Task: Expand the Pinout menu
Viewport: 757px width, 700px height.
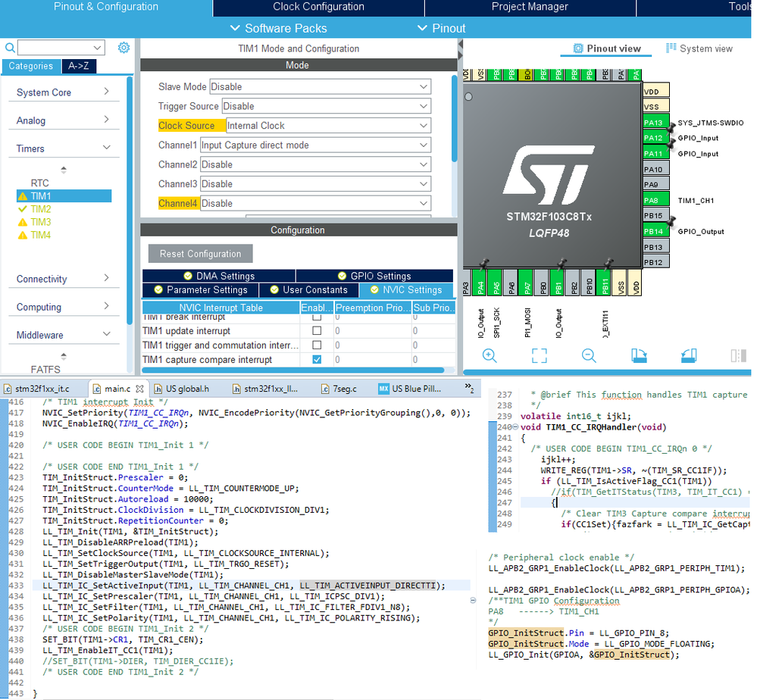Action: tap(441, 28)
